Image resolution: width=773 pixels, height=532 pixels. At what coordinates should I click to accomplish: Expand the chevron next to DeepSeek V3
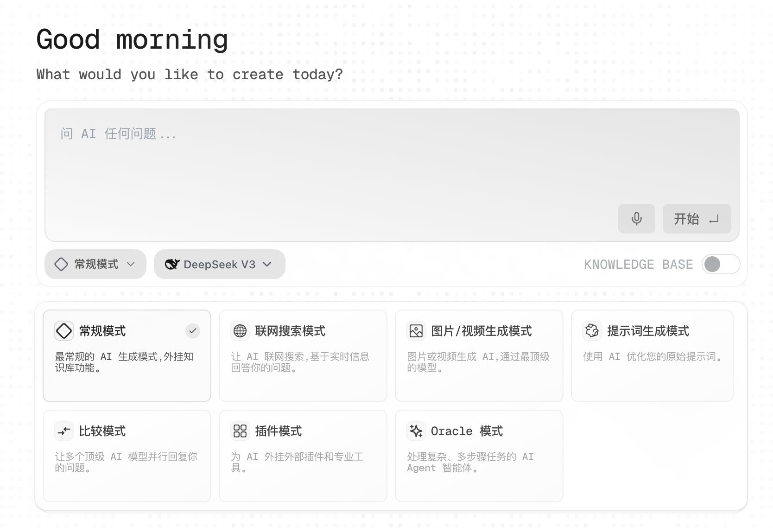point(267,264)
